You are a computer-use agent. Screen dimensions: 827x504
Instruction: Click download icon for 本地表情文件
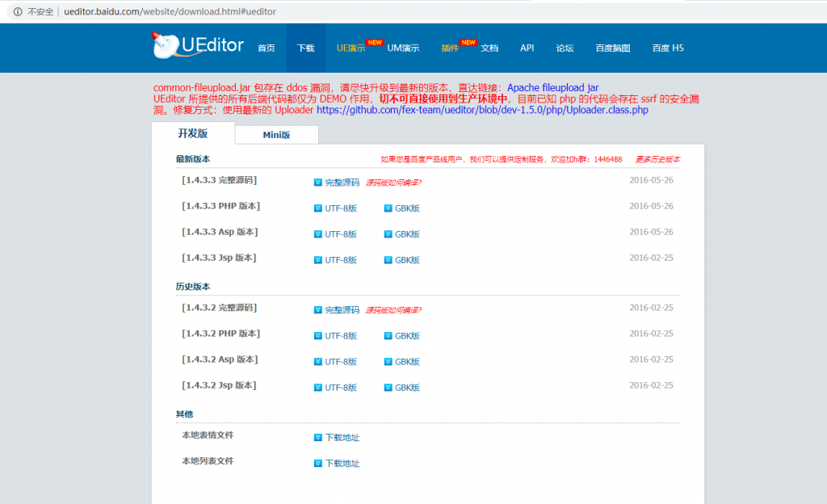pos(318,438)
